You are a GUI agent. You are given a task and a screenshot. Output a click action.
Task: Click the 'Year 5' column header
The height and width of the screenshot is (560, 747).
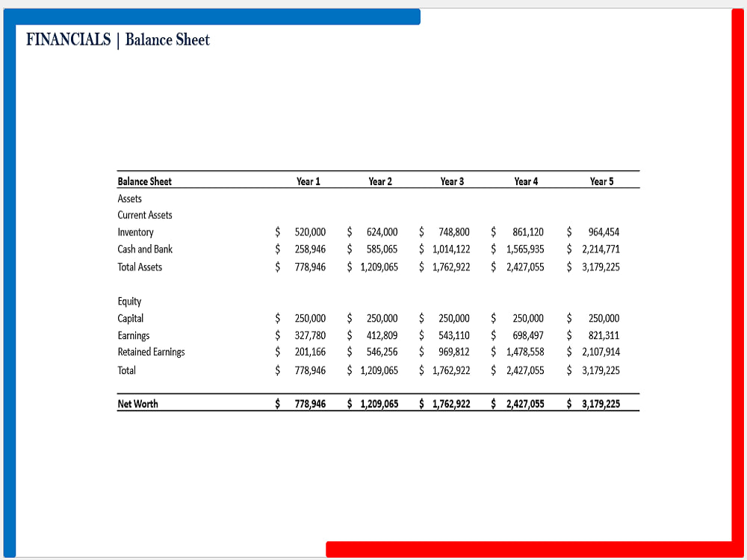(x=601, y=181)
